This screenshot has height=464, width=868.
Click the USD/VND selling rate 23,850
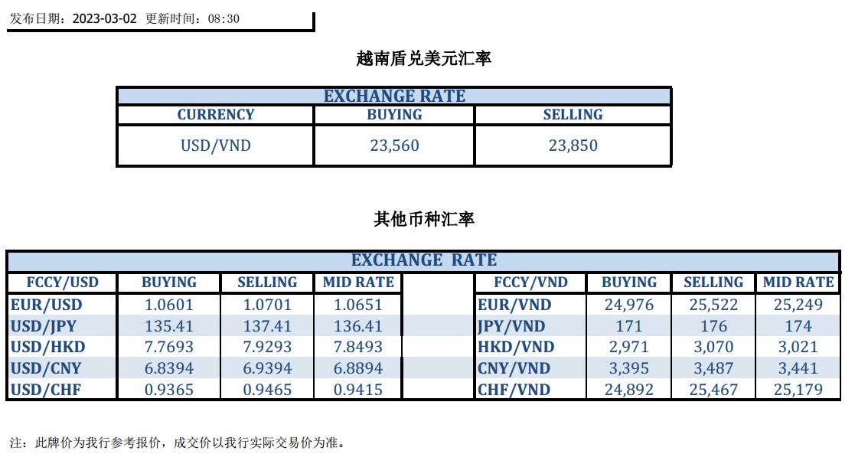tap(573, 145)
